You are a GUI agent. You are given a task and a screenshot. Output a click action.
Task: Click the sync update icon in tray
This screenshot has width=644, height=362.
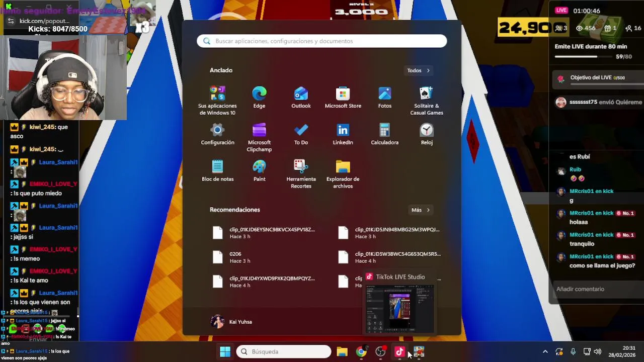(x=559, y=351)
